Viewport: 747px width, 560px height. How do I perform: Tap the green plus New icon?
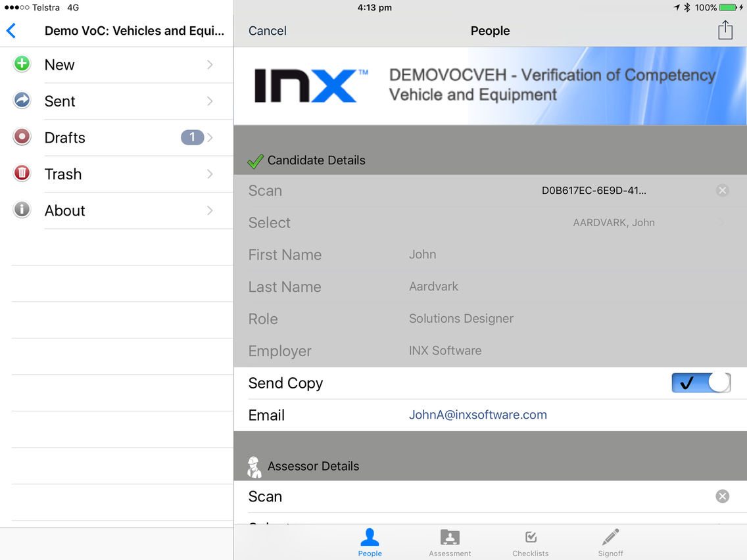pyautogui.click(x=22, y=64)
